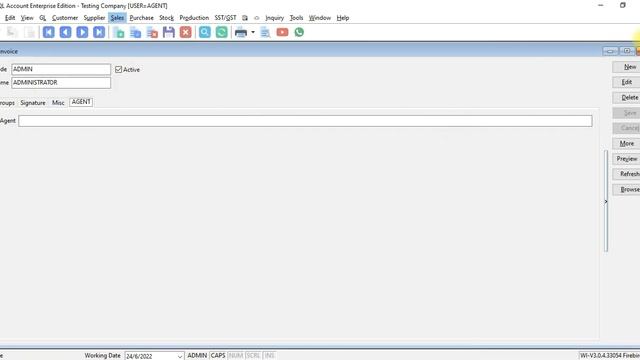Switch to the Misc tab
Viewport: 640px width, 360px height.
58,103
